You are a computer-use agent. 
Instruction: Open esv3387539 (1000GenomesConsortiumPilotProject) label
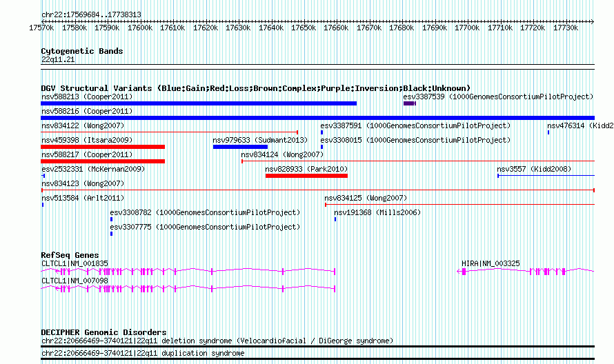498,97
